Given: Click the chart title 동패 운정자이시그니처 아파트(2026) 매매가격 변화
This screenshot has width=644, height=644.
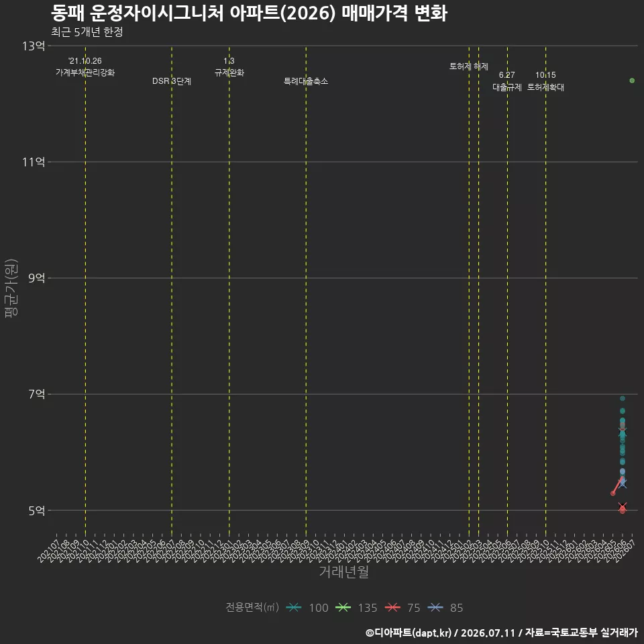Looking at the screenshot, I should click(249, 13).
